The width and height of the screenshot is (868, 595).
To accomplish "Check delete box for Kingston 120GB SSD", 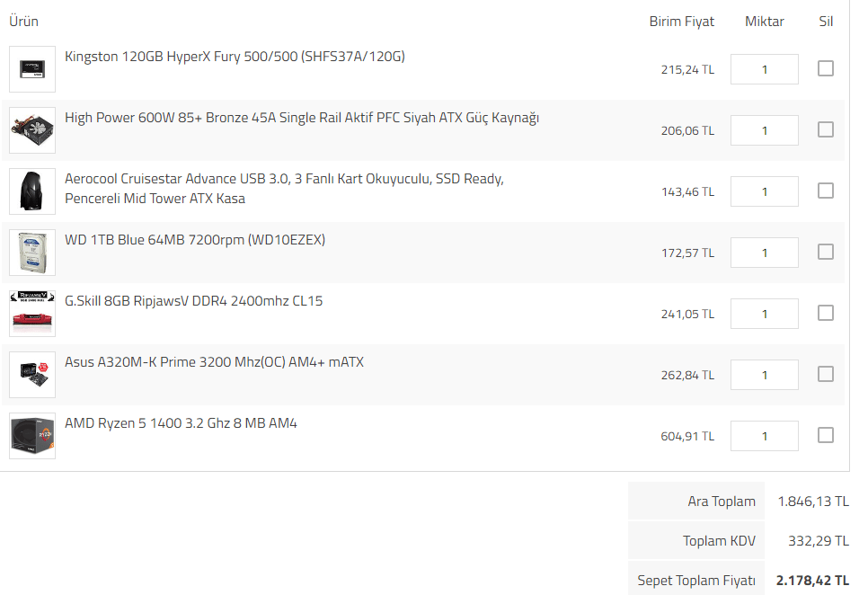I will point(825,68).
